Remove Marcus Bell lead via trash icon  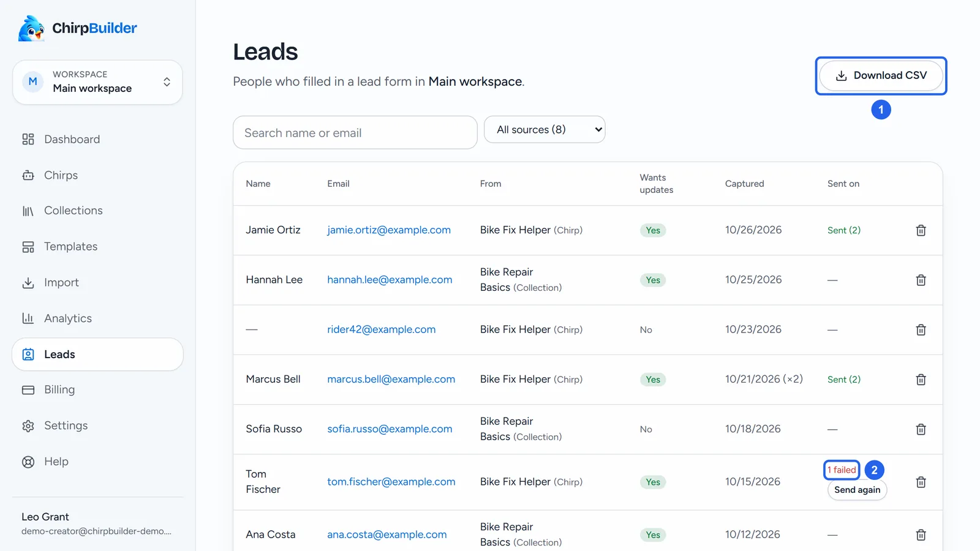pos(921,380)
